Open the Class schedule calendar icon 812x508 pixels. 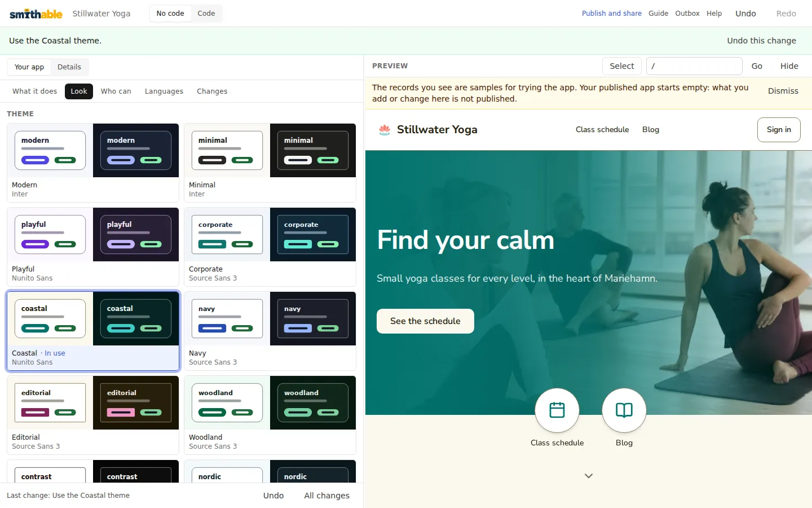tap(557, 410)
